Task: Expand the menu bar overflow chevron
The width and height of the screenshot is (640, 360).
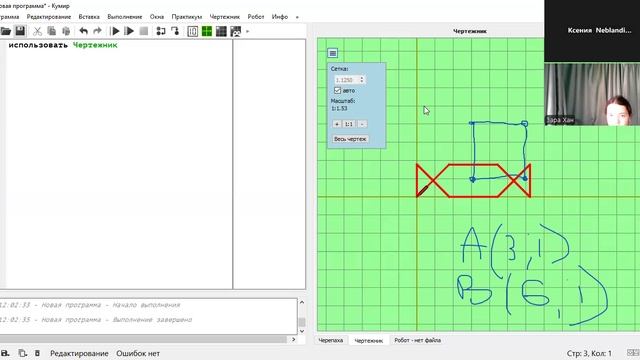Action: pyautogui.click(x=297, y=17)
